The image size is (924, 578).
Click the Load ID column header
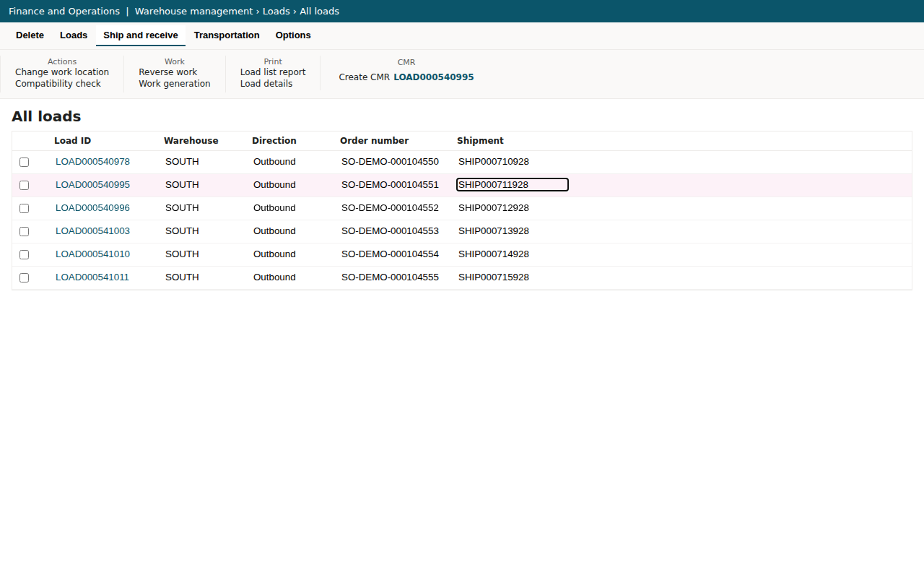point(72,141)
